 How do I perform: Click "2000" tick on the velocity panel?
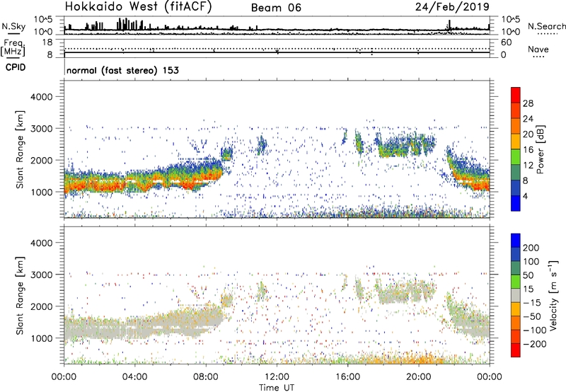click(42, 306)
